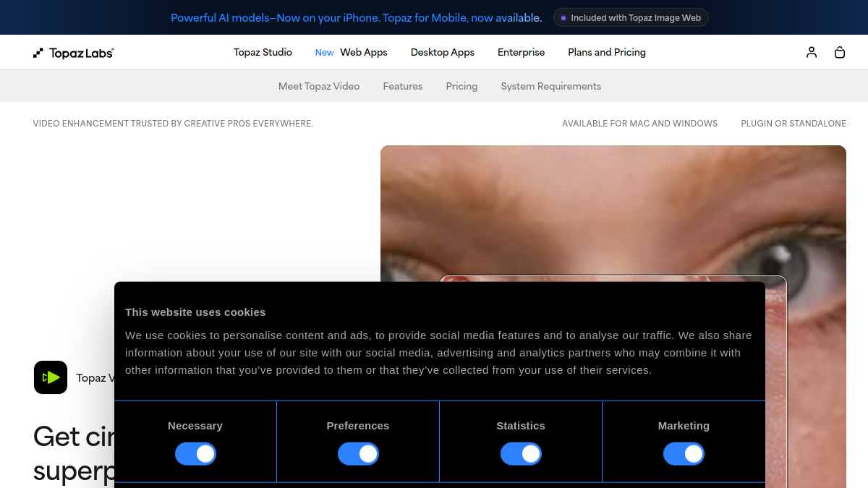Click the green Topaz Video app icon
868x488 pixels.
[x=51, y=377]
